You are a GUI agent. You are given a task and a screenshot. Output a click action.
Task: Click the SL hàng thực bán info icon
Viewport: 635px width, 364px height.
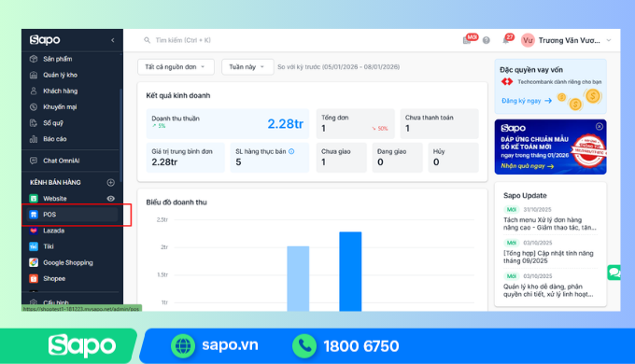click(291, 151)
